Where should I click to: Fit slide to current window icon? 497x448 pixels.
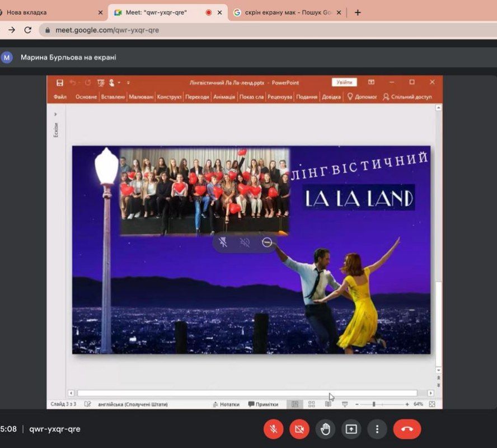pyautogui.click(x=432, y=404)
